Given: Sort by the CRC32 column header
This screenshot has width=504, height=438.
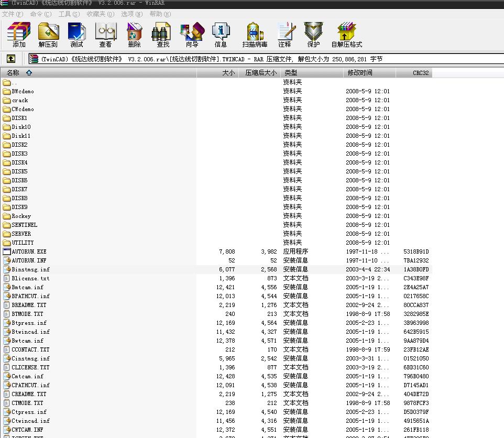Looking at the screenshot, I should [x=414, y=73].
